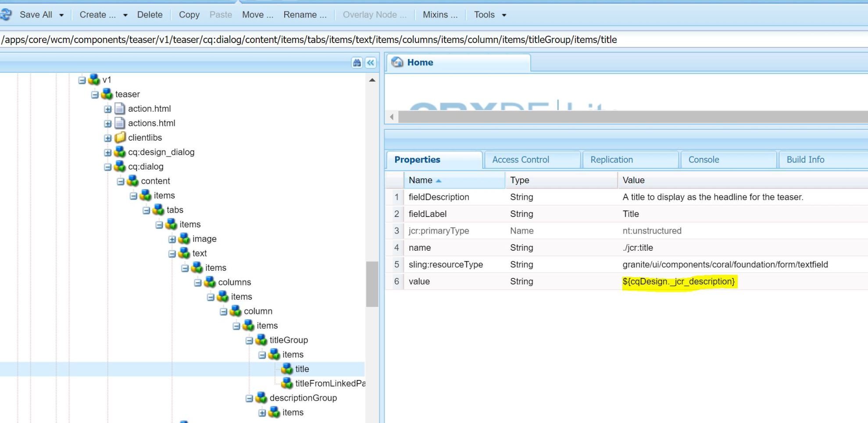The height and width of the screenshot is (423, 868).
Task: Collapse the cq:dialog node
Action: coord(107,167)
